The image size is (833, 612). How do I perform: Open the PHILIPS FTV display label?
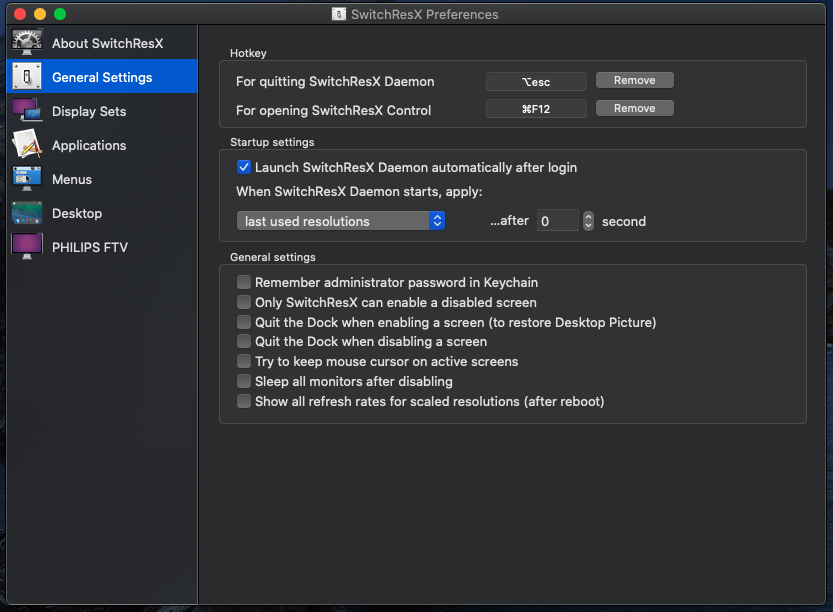(90, 248)
